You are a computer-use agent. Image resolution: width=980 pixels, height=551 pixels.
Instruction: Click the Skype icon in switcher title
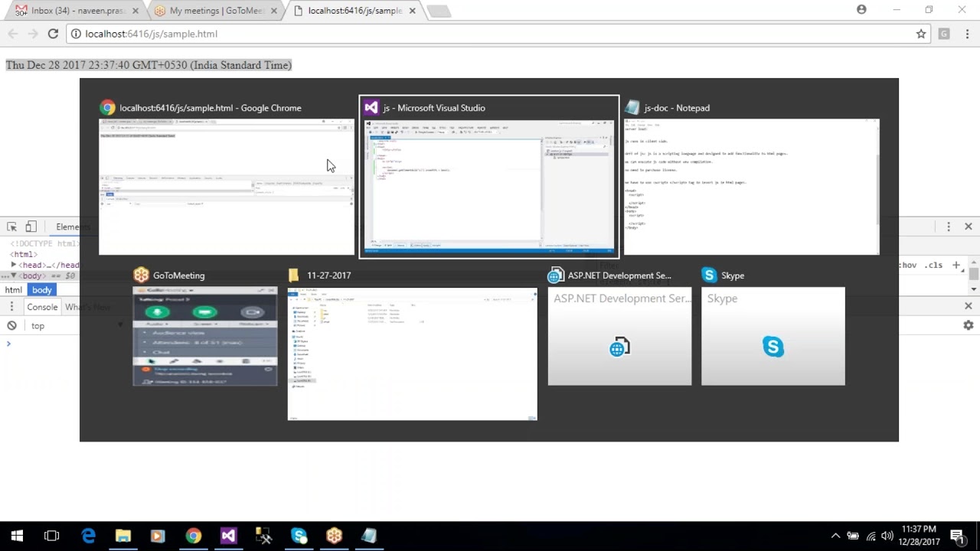[709, 275]
